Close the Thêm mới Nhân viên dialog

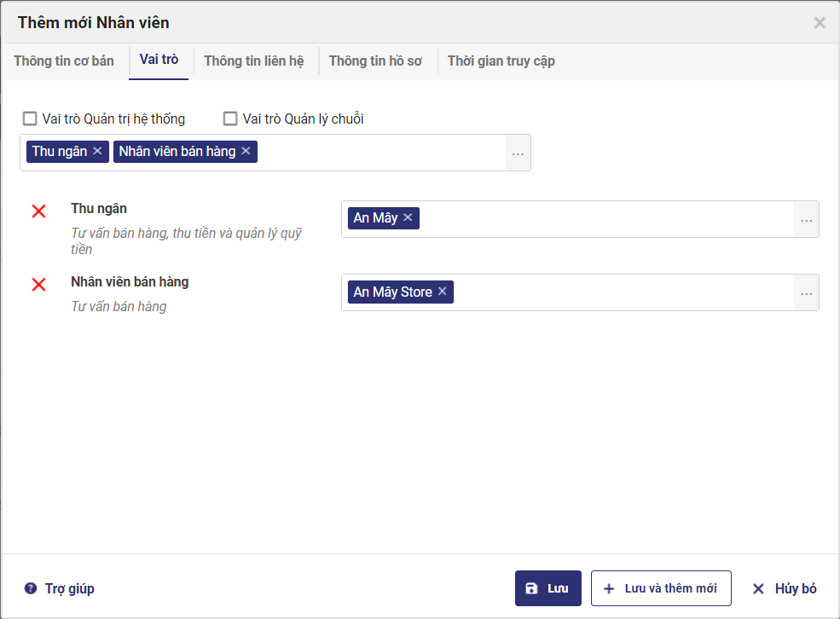pyautogui.click(x=820, y=23)
